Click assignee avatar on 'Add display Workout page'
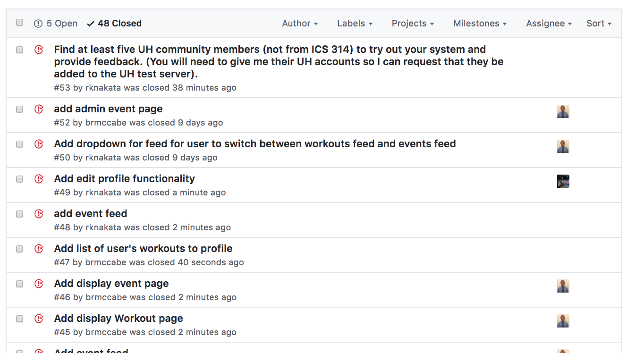The image size is (644, 353). [563, 321]
